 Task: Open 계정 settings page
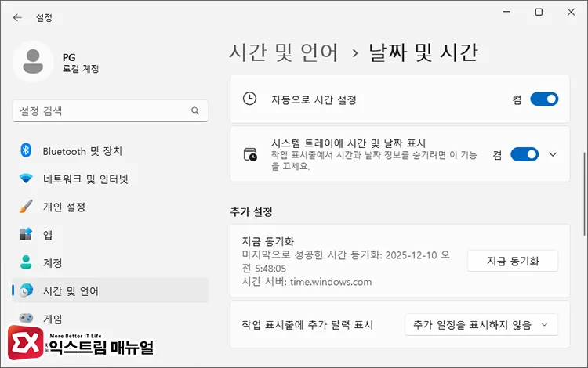click(111, 262)
